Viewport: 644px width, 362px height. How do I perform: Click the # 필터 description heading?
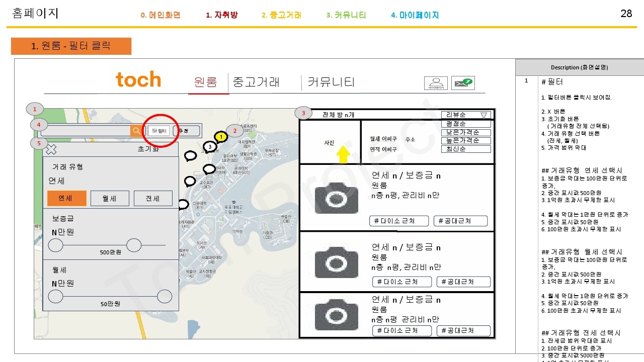point(552,81)
